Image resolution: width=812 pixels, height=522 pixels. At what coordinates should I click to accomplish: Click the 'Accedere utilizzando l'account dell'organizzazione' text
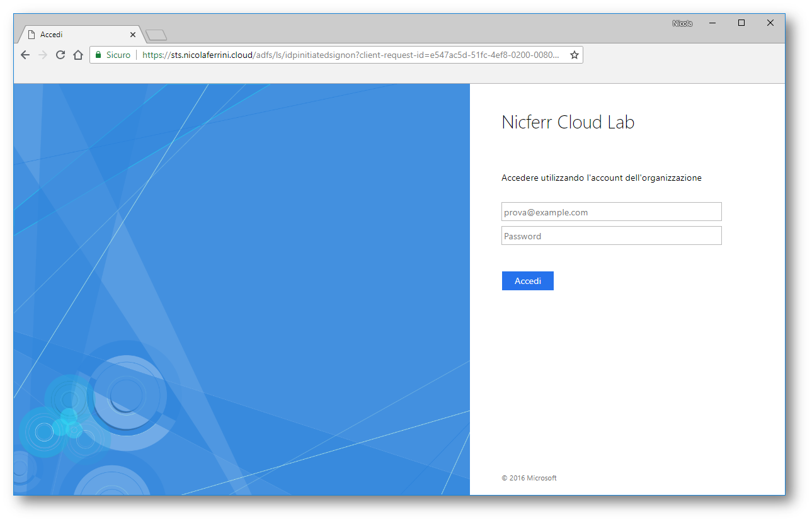pyautogui.click(x=602, y=178)
